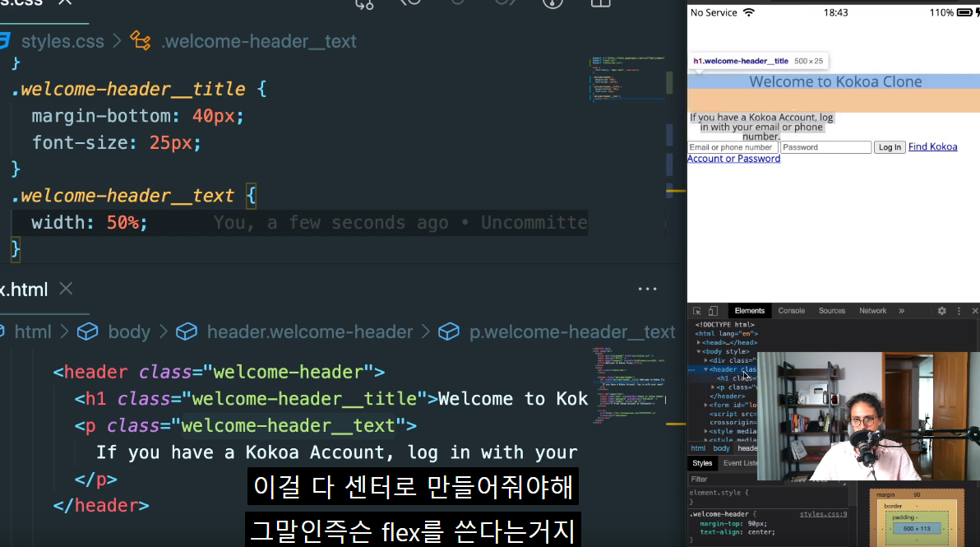This screenshot has width=980, height=547.
Task: Click the CSS editor vertical scrollbar
Action: [x=669, y=82]
